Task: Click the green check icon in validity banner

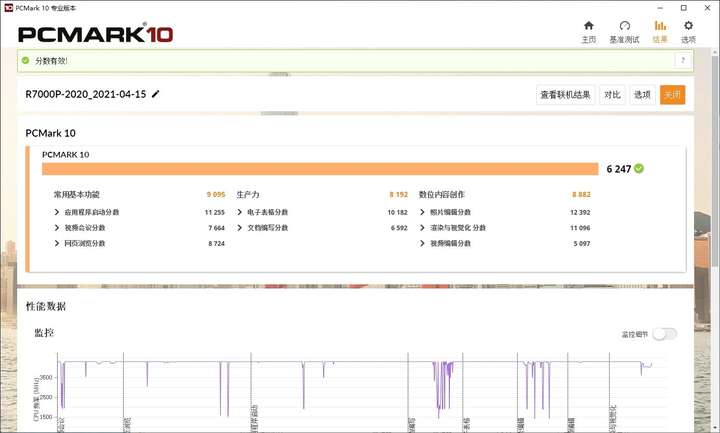Action: (x=25, y=60)
